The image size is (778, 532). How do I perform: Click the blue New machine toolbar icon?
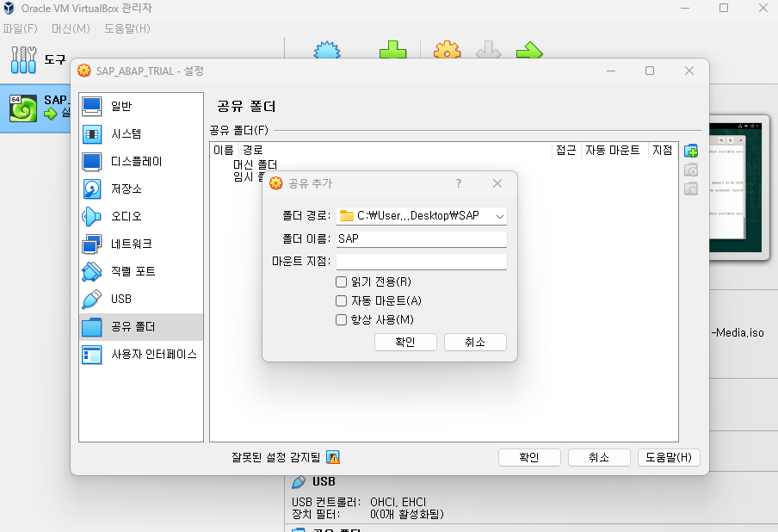point(327,50)
